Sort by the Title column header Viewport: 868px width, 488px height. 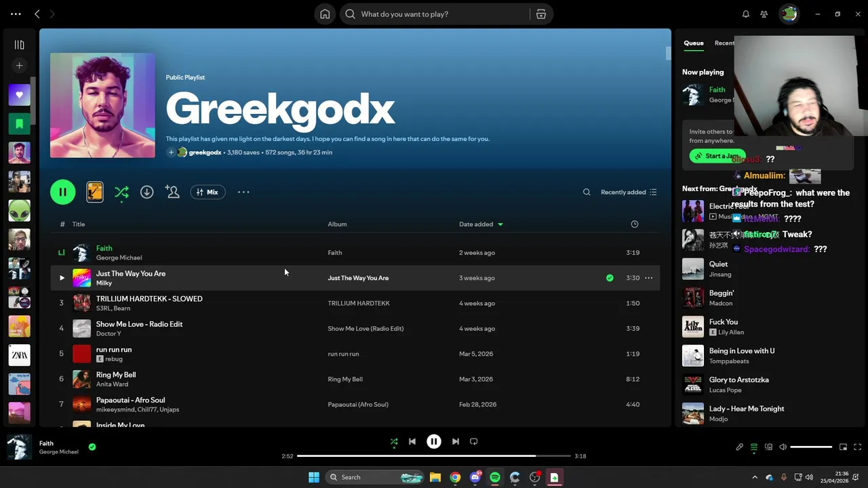[79, 224]
